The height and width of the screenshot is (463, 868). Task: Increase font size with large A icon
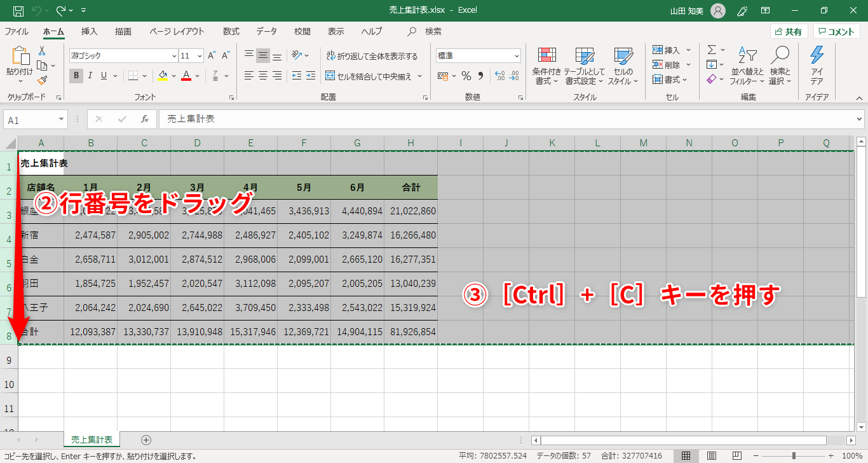pos(212,56)
